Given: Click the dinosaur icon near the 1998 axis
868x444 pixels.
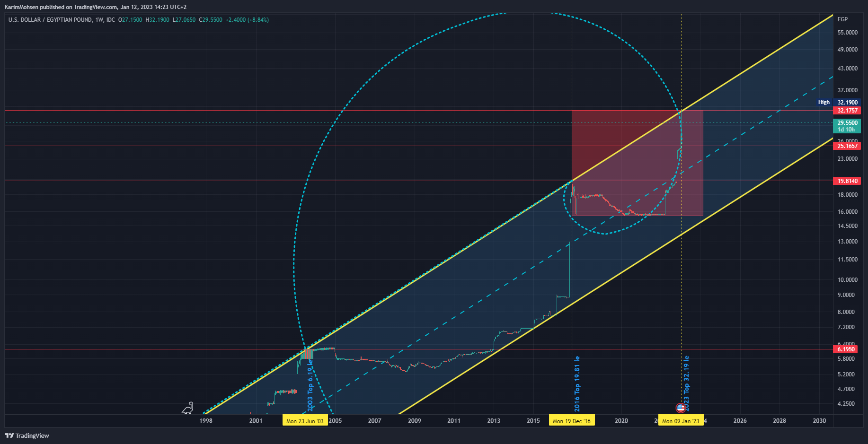Looking at the screenshot, I should click(188, 408).
